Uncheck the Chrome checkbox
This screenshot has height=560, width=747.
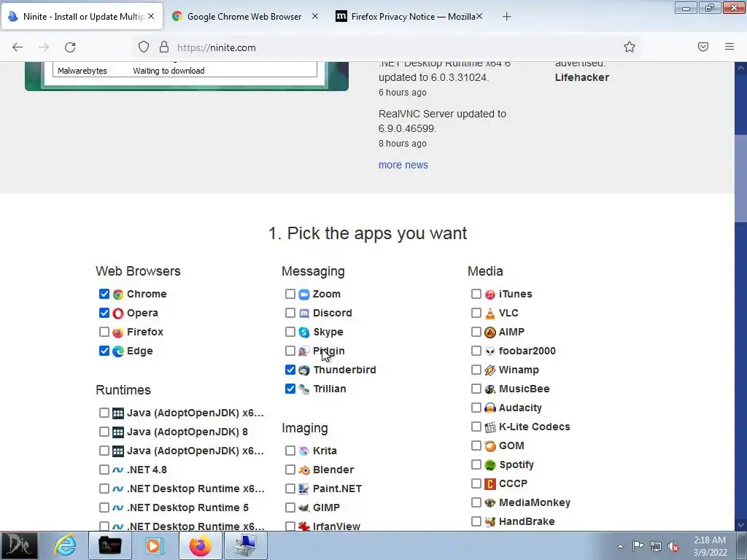point(104,294)
